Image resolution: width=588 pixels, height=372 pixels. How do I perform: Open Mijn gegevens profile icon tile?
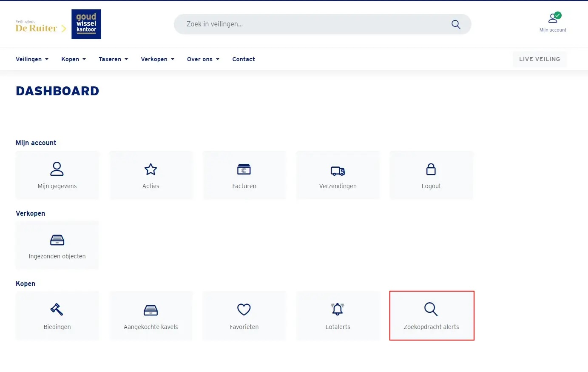tap(57, 169)
